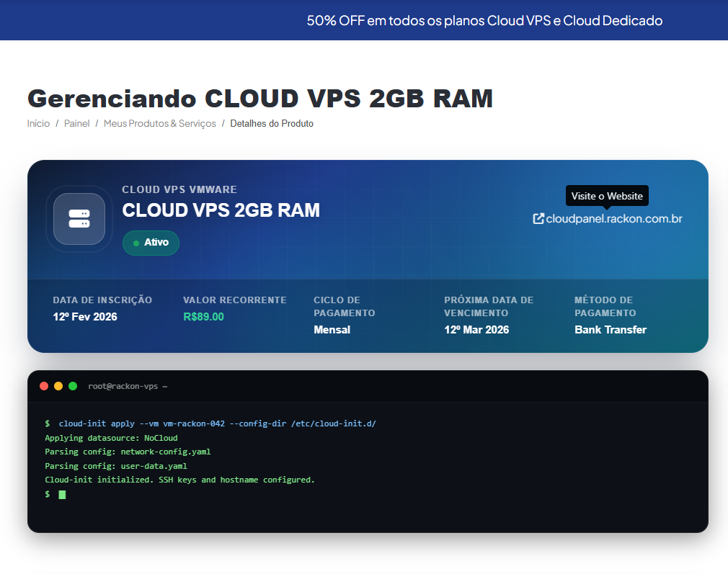
Task: Click the cloud-init apply command line
Action: point(217,423)
